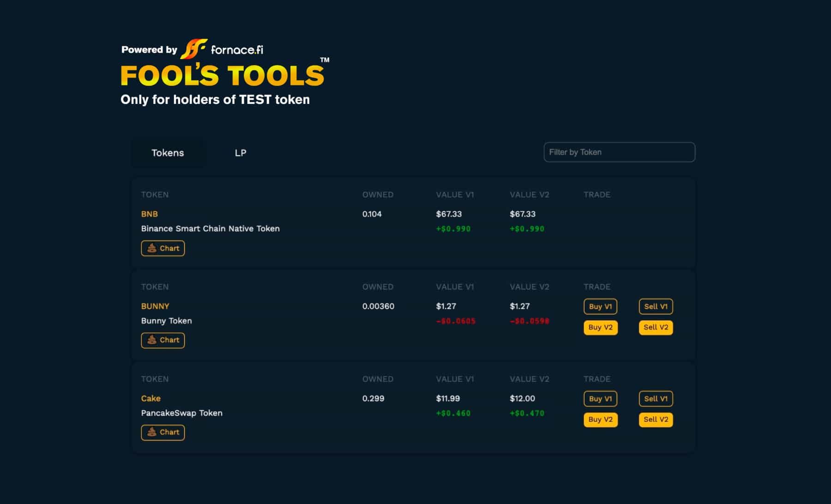The height and width of the screenshot is (504, 831).
Task: Open the BUNNY Chart button
Action: [x=163, y=340]
